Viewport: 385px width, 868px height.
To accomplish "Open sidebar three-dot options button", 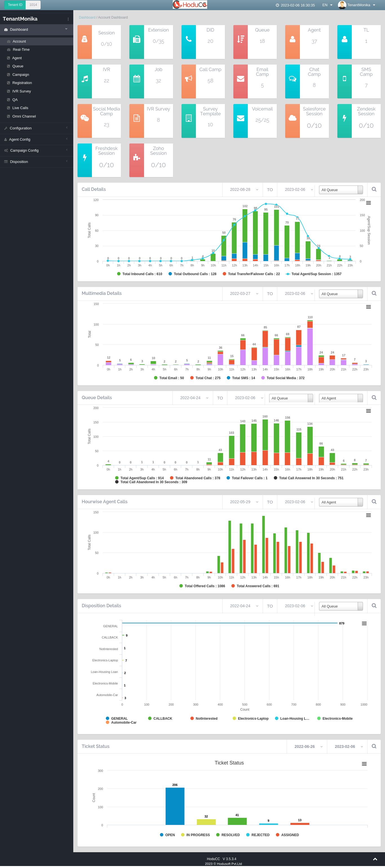I will [x=68, y=19].
